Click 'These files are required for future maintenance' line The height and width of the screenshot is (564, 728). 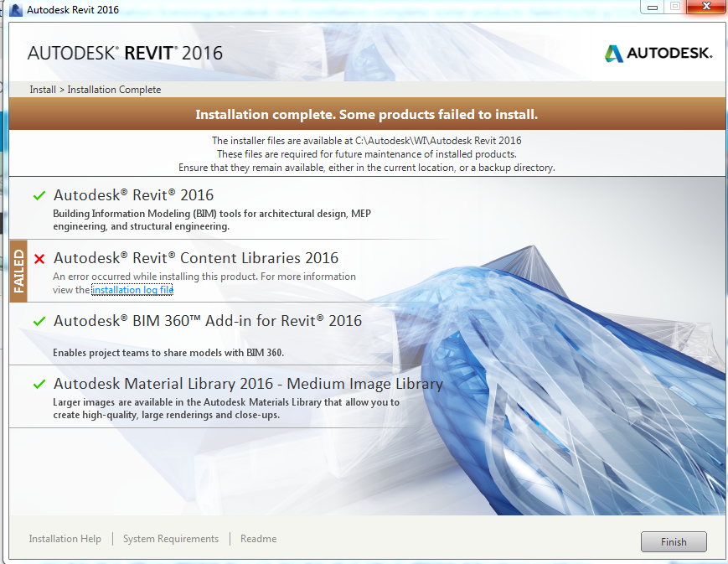pos(367,154)
